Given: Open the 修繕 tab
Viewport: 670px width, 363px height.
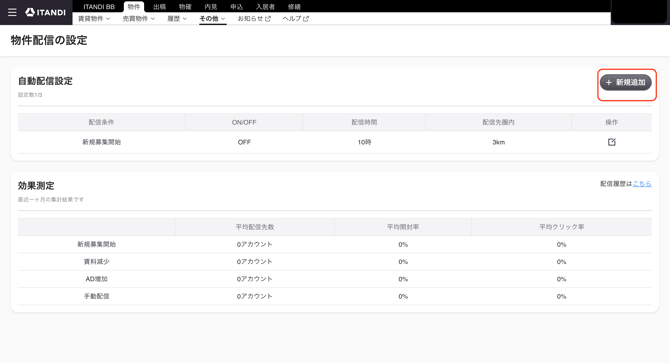Looking at the screenshot, I should [x=294, y=6].
